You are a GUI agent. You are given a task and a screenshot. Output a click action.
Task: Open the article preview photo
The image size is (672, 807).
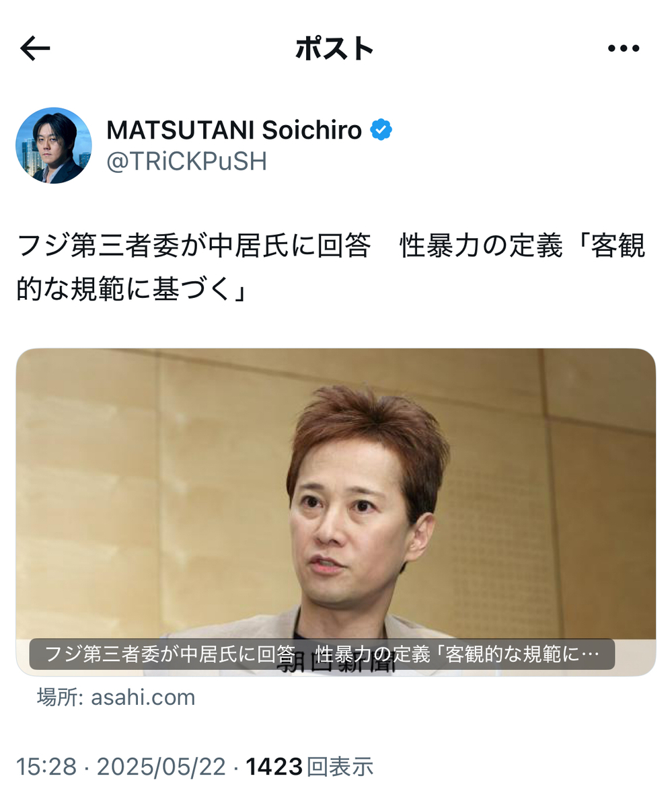(x=336, y=512)
